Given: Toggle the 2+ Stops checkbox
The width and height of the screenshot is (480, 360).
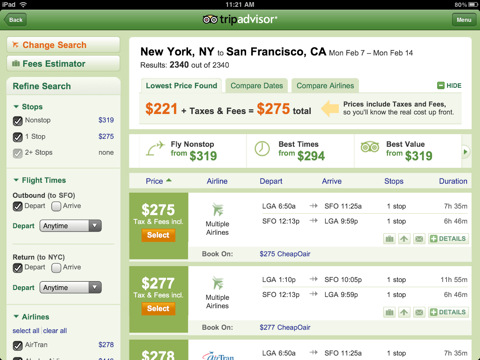Looking at the screenshot, I should pos(18,153).
